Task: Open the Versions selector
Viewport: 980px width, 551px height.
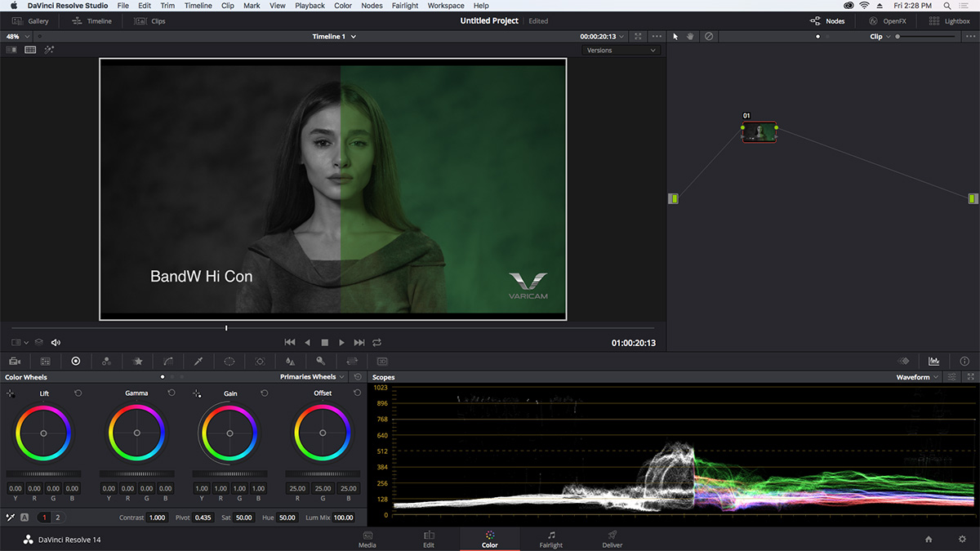Action: [621, 50]
